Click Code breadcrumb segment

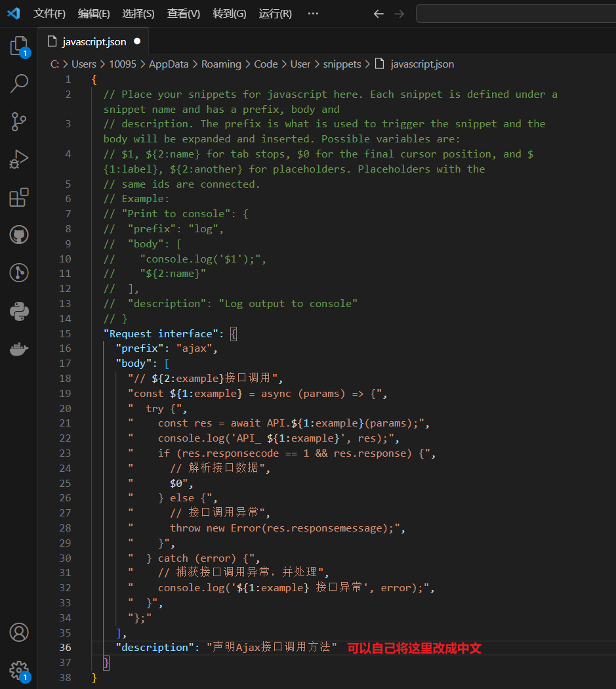pyautogui.click(x=266, y=64)
